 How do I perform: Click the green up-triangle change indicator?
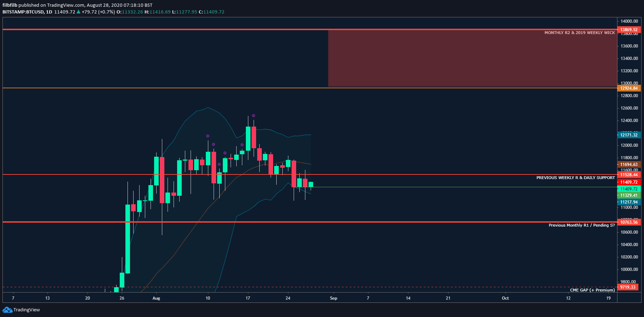click(x=79, y=12)
